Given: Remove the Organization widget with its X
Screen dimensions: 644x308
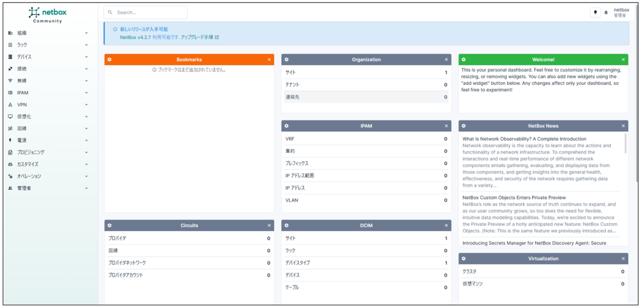Looking at the screenshot, I should pyautogui.click(x=446, y=60).
